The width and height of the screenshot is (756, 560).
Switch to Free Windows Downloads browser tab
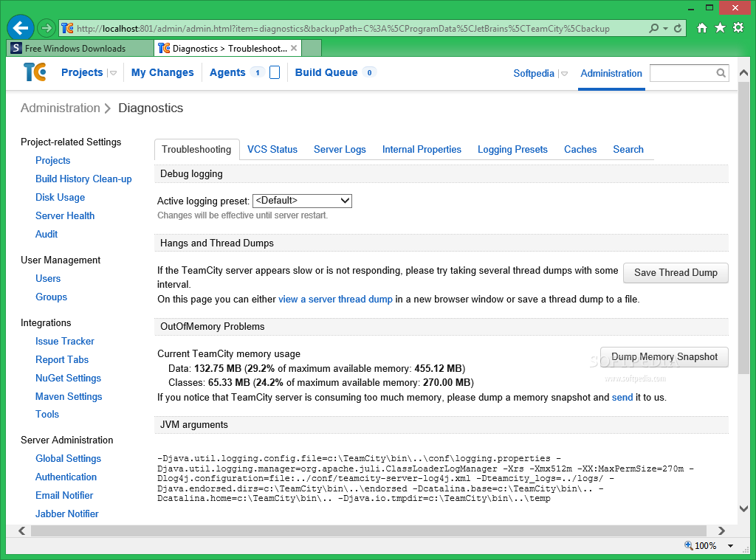tap(80, 48)
